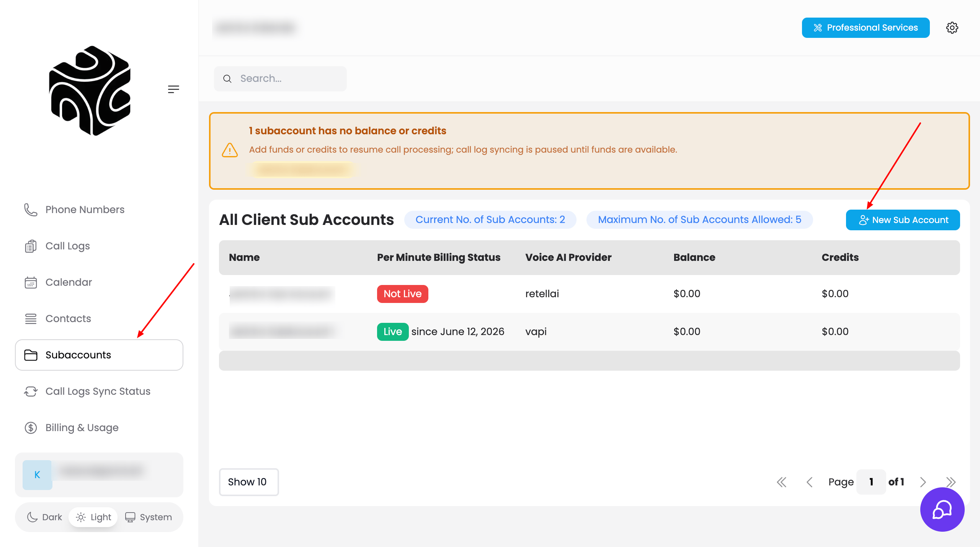Switch theme to Light
Image resolution: width=980 pixels, height=547 pixels.
pos(93,517)
